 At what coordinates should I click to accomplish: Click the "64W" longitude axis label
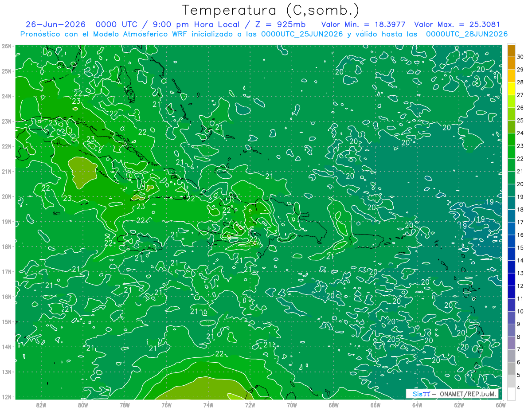coord(417,405)
